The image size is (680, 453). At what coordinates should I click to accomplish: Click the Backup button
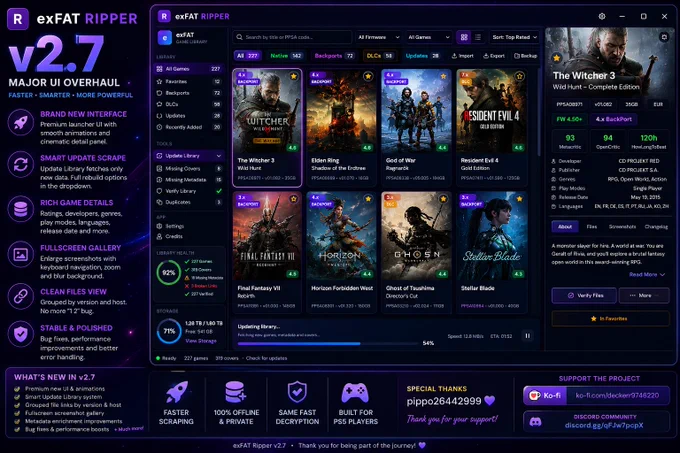click(526, 56)
